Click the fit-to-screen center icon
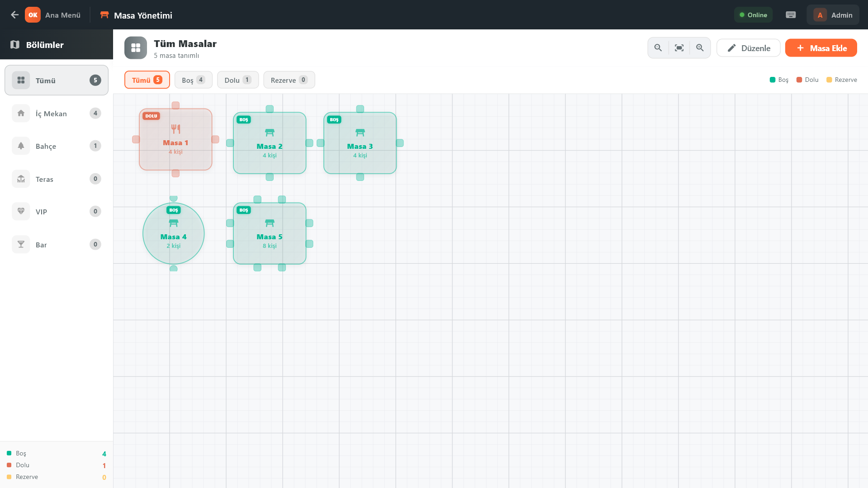The height and width of the screenshot is (488, 868). click(x=679, y=48)
